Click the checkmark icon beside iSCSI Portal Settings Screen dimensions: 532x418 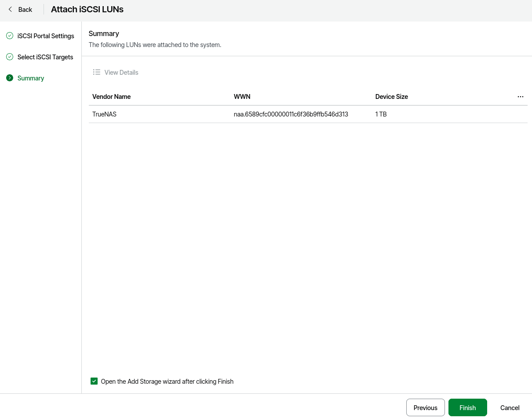pos(10,36)
